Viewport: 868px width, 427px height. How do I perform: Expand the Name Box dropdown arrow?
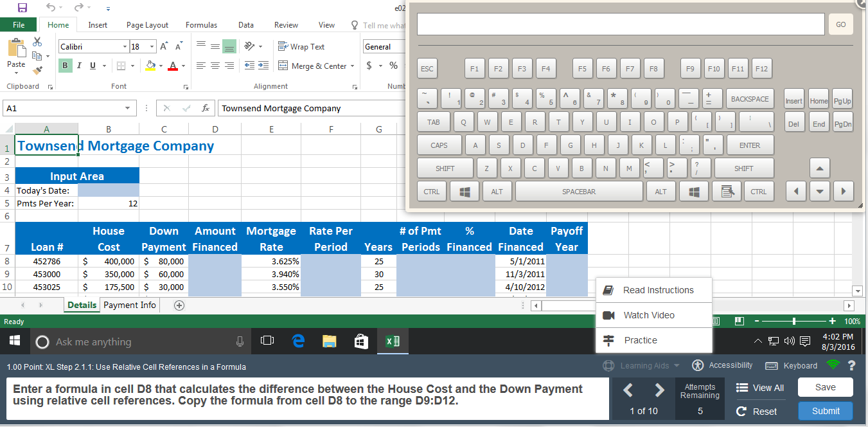[127, 108]
